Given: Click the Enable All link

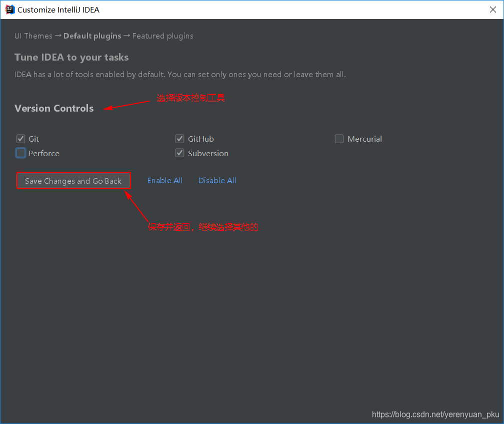Looking at the screenshot, I should [x=165, y=181].
